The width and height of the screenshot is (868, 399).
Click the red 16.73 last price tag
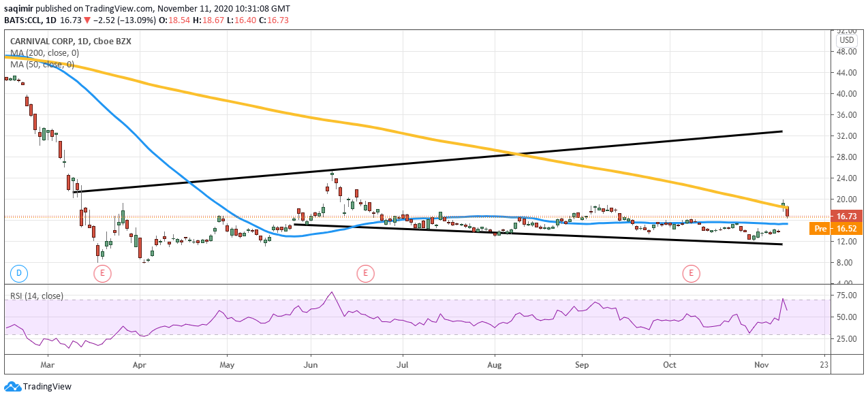(x=848, y=215)
